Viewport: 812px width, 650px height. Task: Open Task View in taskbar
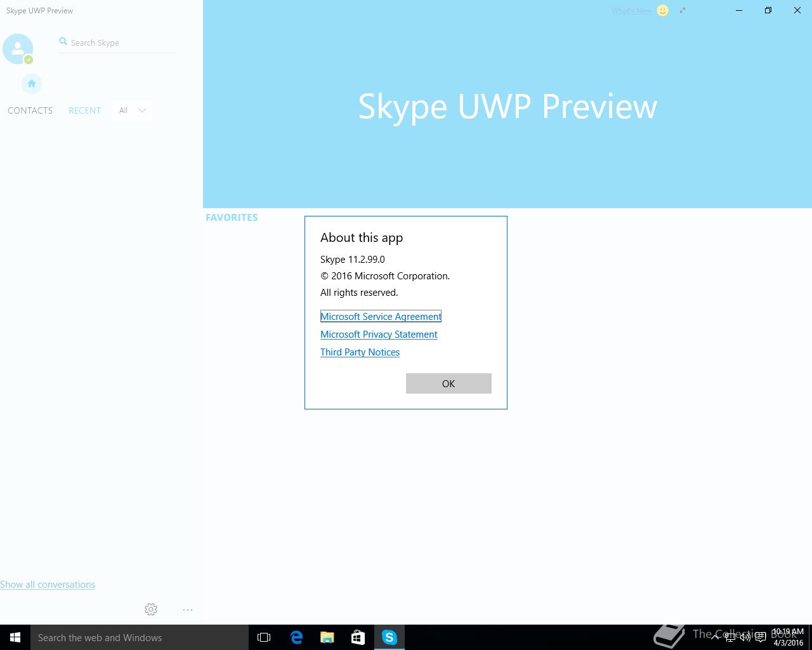(x=264, y=637)
